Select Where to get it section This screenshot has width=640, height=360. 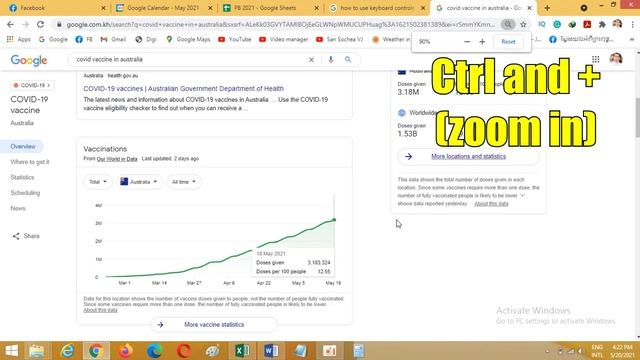(x=30, y=162)
